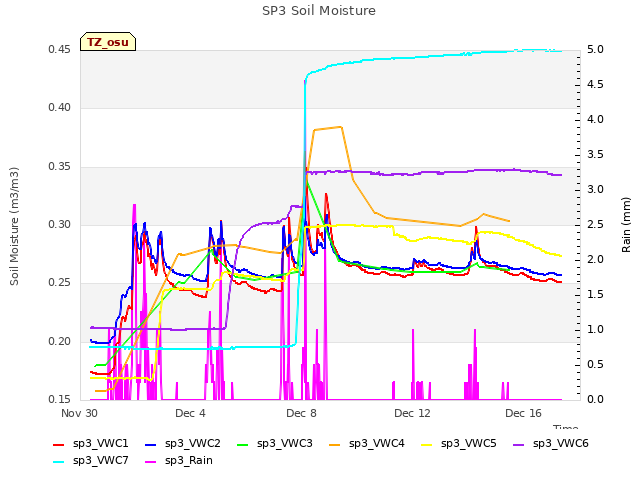Click orange sp3_VWC4 legend color marker
The image size is (640, 480).
coord(335,445)
